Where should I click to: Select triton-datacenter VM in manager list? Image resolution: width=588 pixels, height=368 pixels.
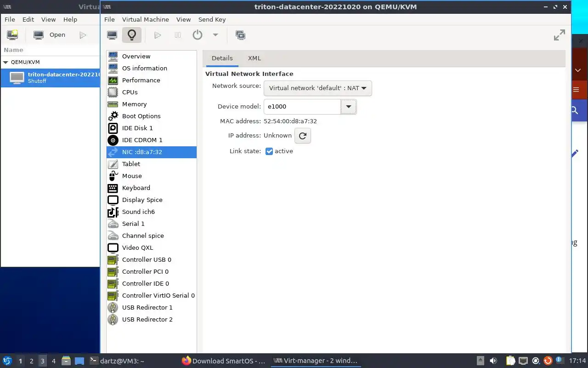click(51, 77)
